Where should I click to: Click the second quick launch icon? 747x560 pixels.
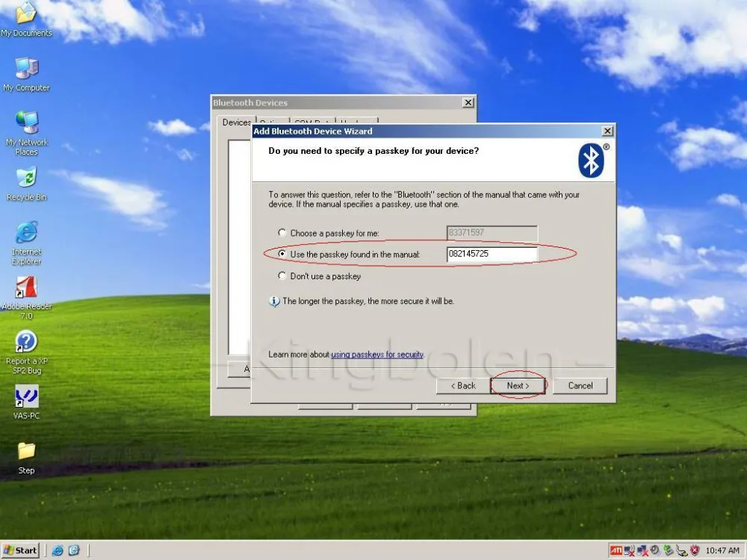tap(74, 550)
